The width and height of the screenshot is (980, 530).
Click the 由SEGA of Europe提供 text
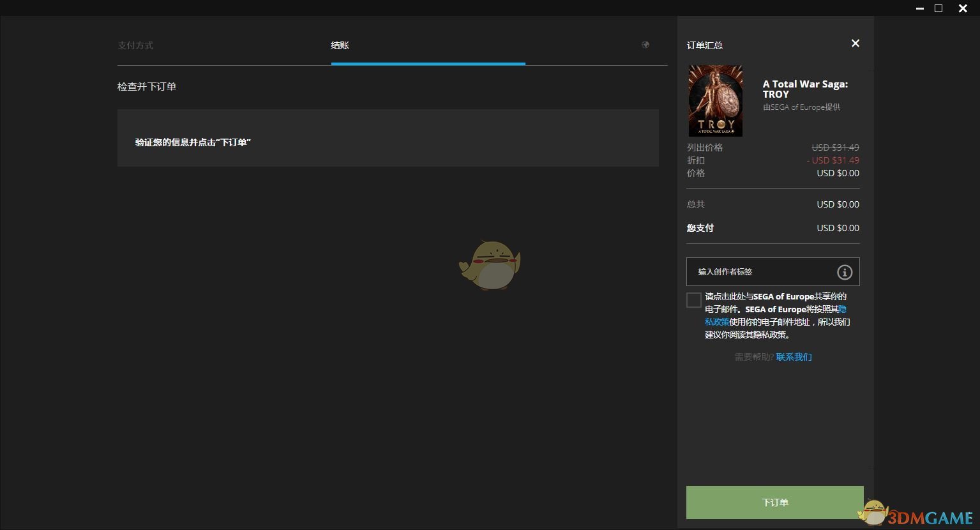tap(802, 107)
